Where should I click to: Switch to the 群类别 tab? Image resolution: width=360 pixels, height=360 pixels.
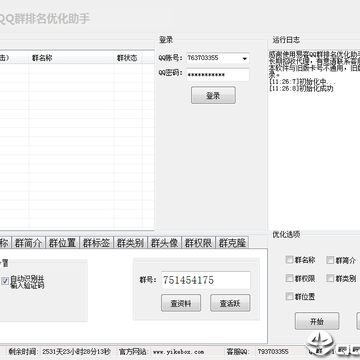[130, 243]
